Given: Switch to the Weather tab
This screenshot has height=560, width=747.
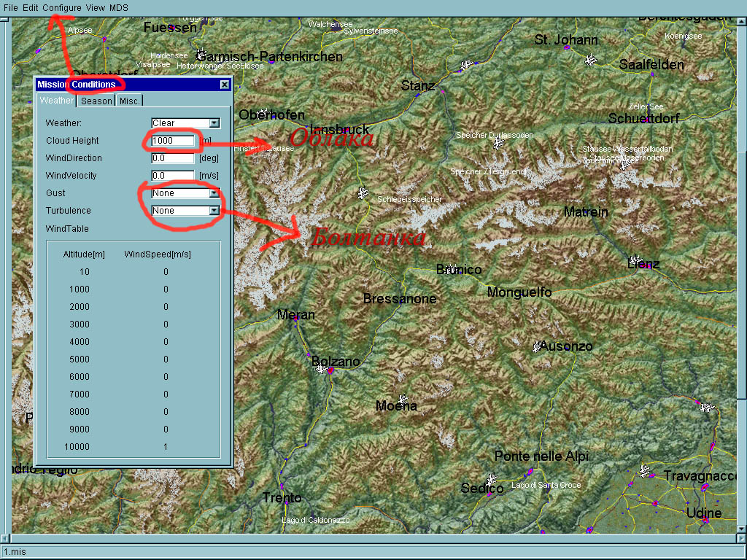Looking at the screenshot, I should [57, 101].
